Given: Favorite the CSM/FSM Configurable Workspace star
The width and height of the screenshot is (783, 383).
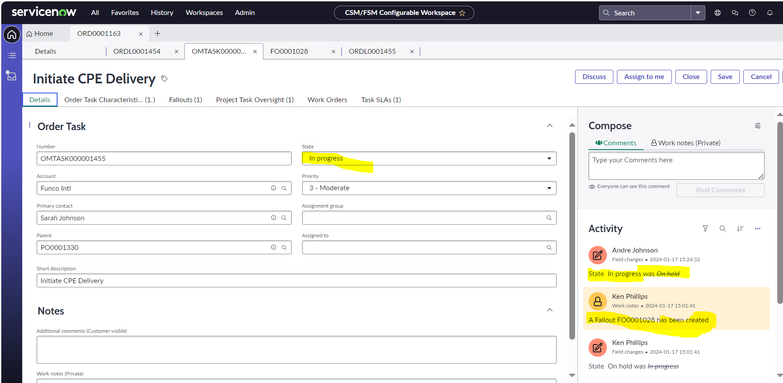Looking at the screenshot, I should tap(462, 13).
